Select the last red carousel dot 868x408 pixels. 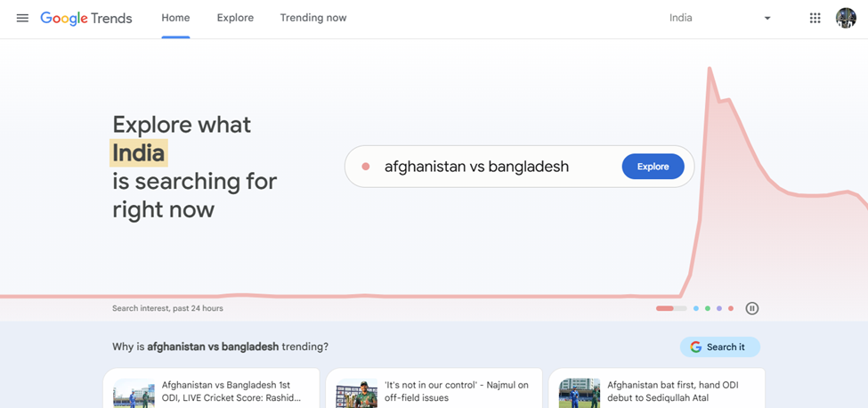pos(731,308)
